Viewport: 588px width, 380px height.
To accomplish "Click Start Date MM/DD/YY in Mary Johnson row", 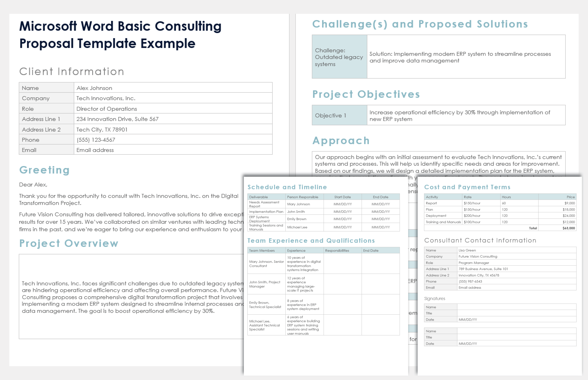I will click(x=343, y=204).
